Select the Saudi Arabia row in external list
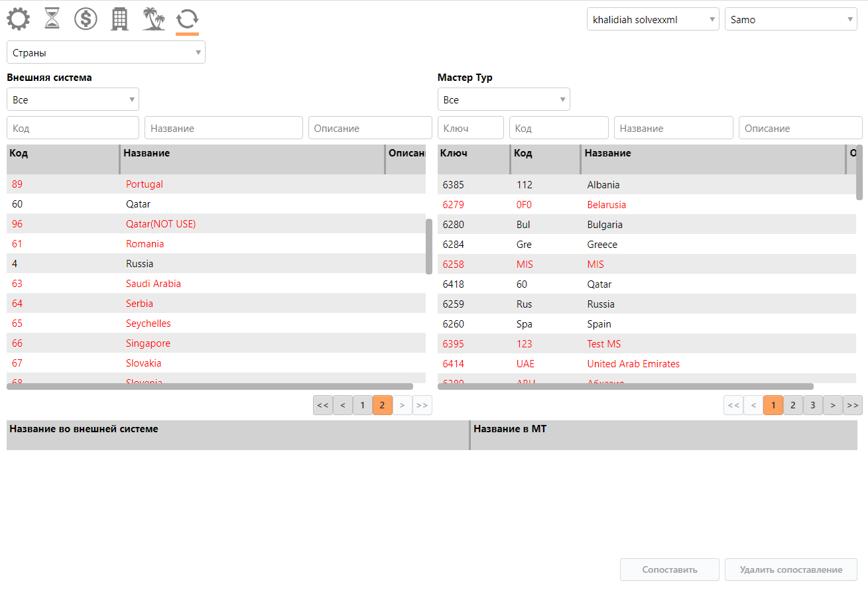The width and height of the screenshot is (868, 592). pos(153,284)
